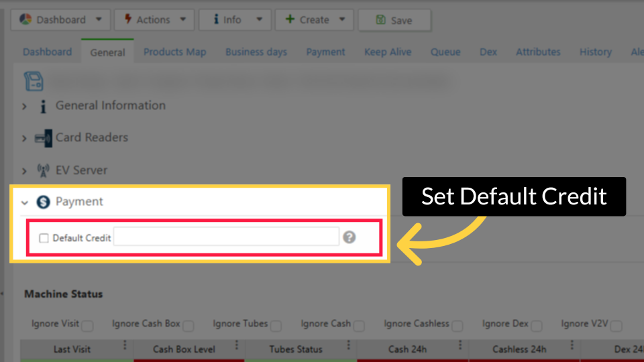Click the Default Credit input field
The image size is (644, 362).
click(x=226, y=237)
